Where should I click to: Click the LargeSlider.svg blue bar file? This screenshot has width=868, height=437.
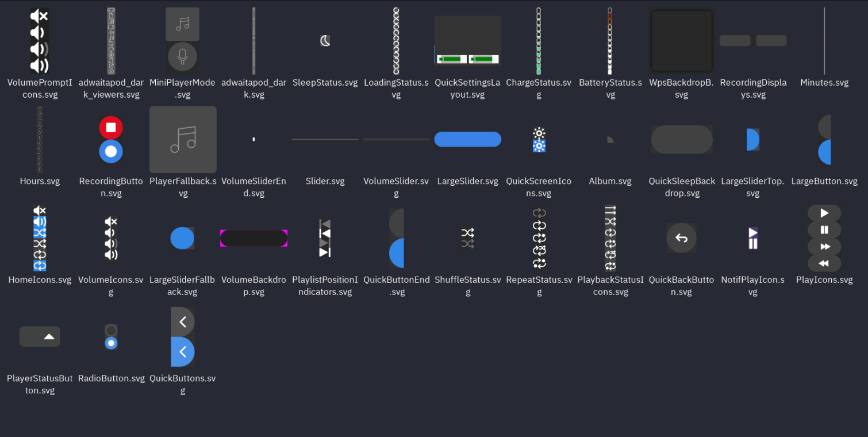(x=467, y=140)
